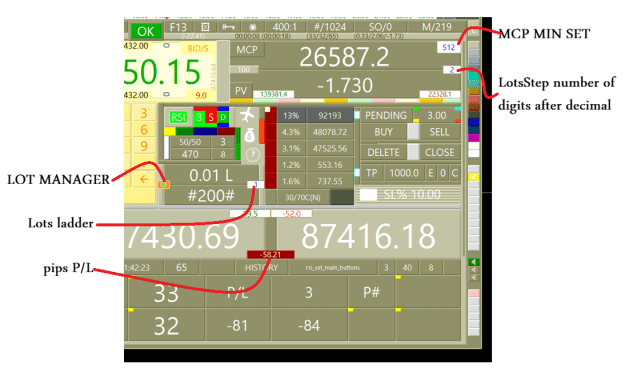
Task: Click the DELETE button
Action: coord(383,152)
